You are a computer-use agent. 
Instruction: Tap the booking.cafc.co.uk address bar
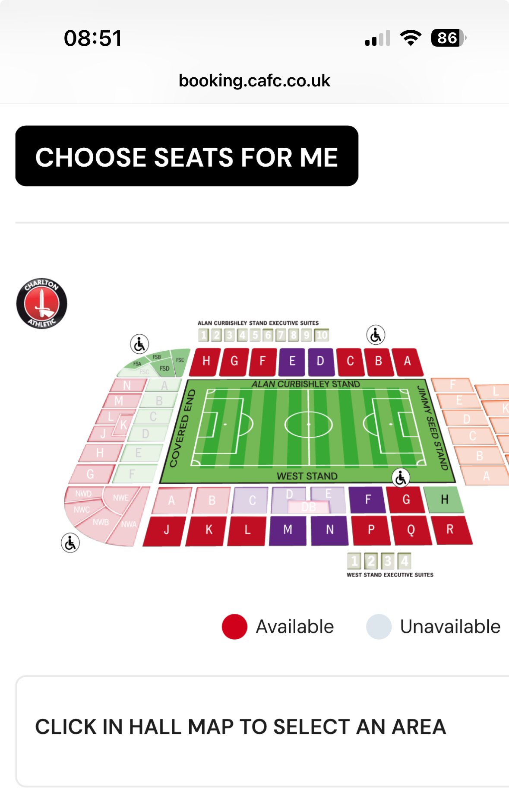[x=254, y=81]
